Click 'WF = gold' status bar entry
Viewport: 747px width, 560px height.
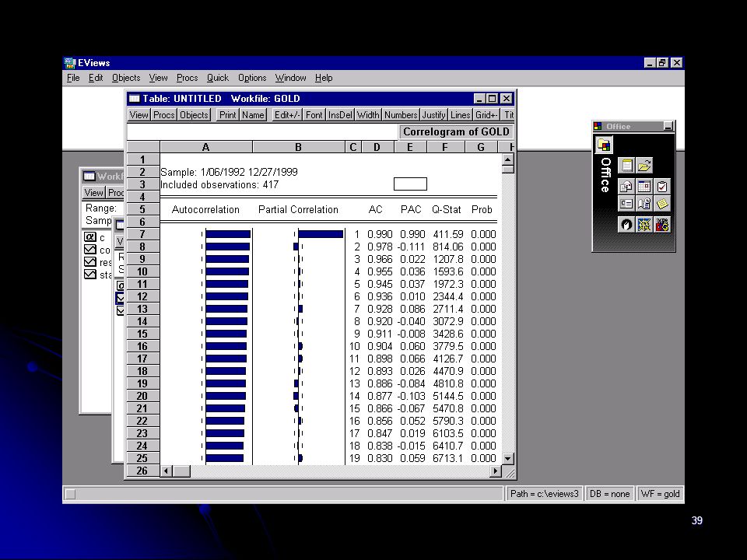[661, 494]
